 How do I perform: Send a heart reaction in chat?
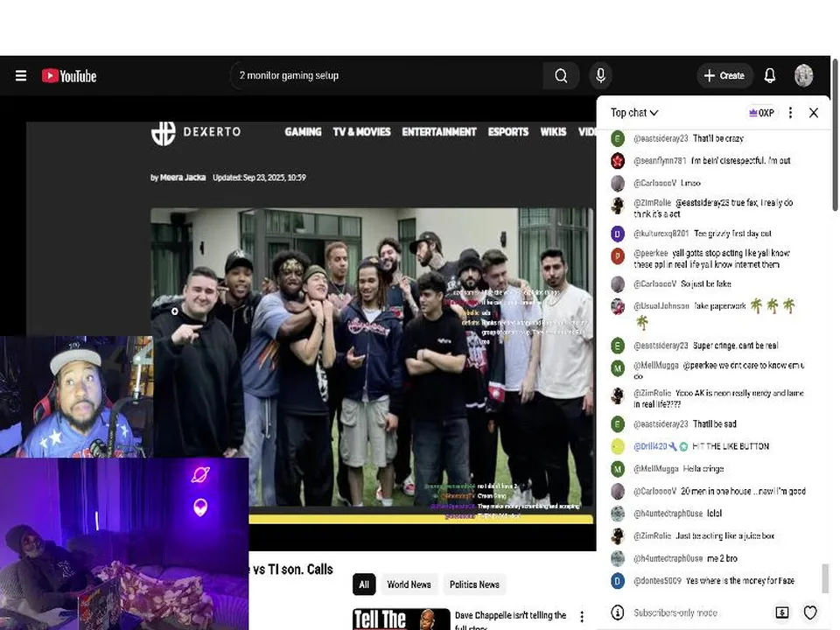coord(810,612)
